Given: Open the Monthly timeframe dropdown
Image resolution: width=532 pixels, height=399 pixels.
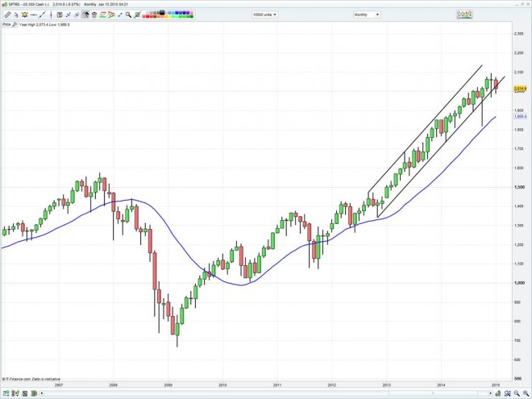Looking at the screenshot, I should (367, 15).
